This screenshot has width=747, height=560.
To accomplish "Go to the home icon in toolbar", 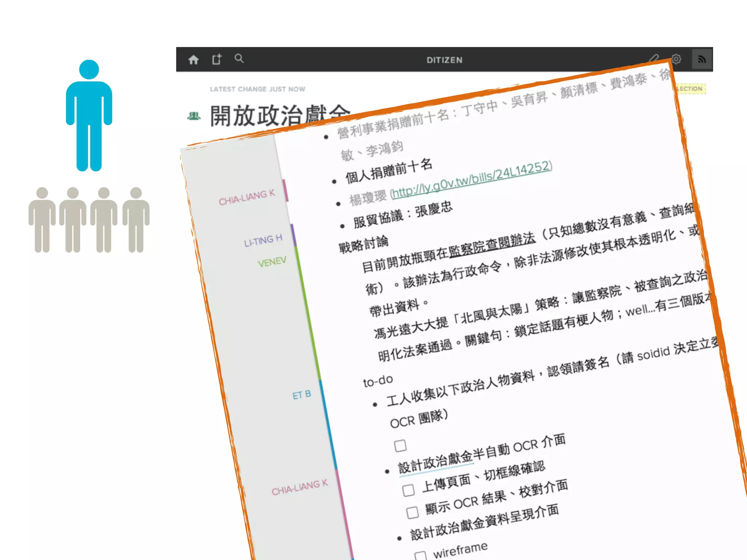I will 193,59.
